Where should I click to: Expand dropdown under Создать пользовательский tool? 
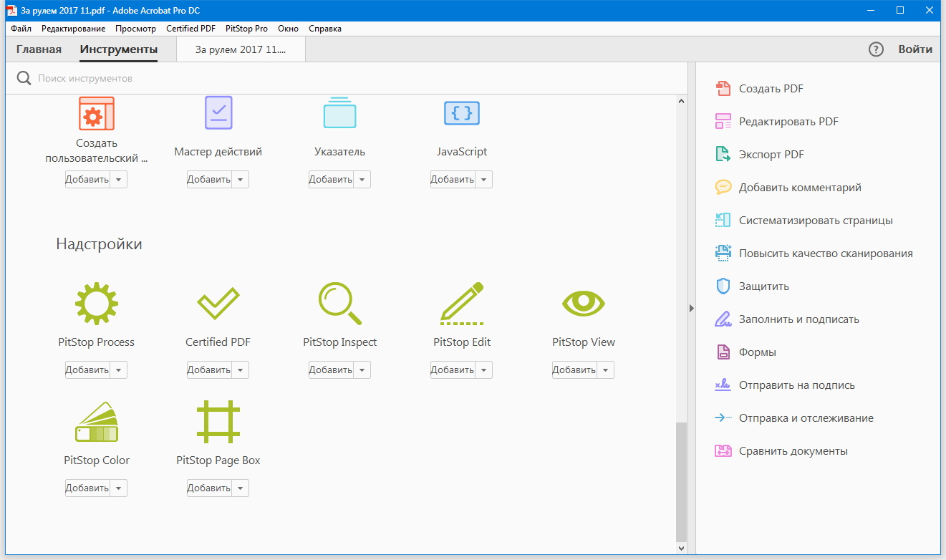pos(118,180)
